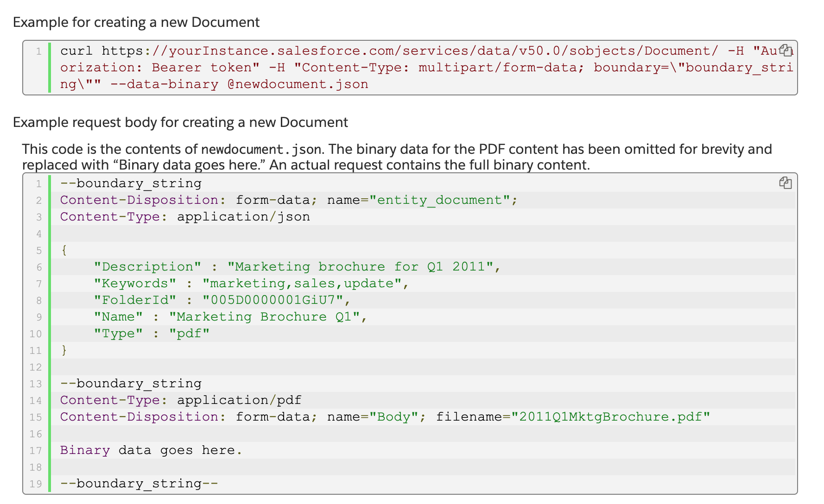
Task: Click the "Marketing Brochure Q1" name value
Action: 264,317
